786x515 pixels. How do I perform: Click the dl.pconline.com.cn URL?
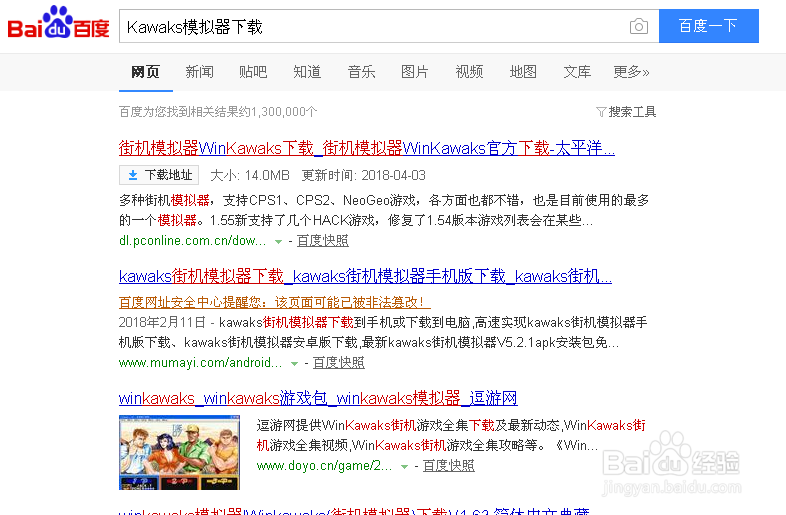192,241
